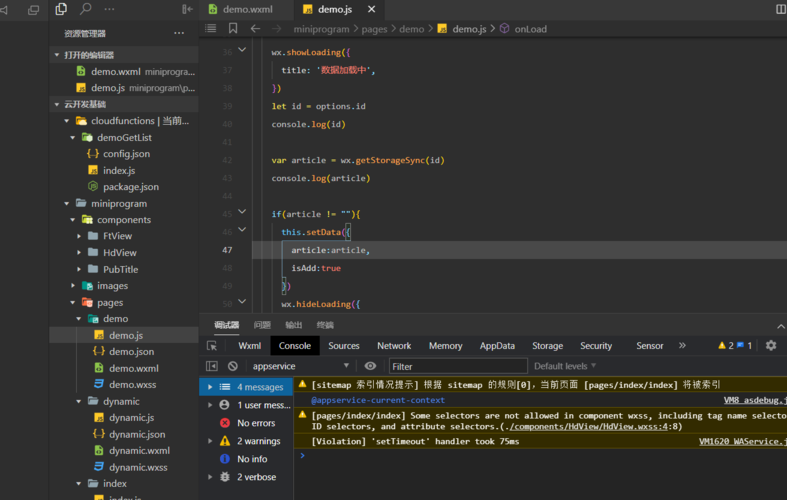This screenshot has width=787, height=500.
Task: Open the appservice context dropdown
Action: pos(300,366)
